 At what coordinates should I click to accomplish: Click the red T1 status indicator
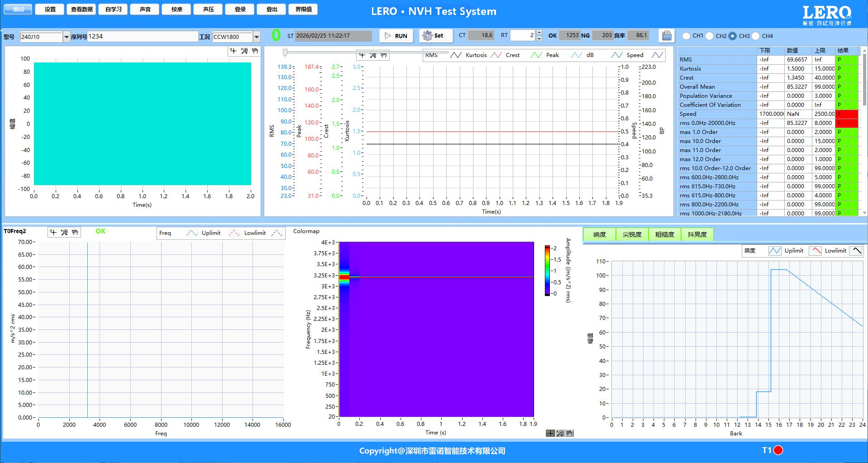click(x=778, y=450)
